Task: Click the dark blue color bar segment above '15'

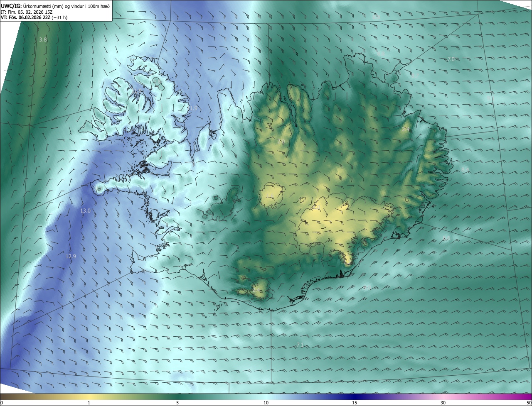Action: pyautogui.click(x=355, y=396)
